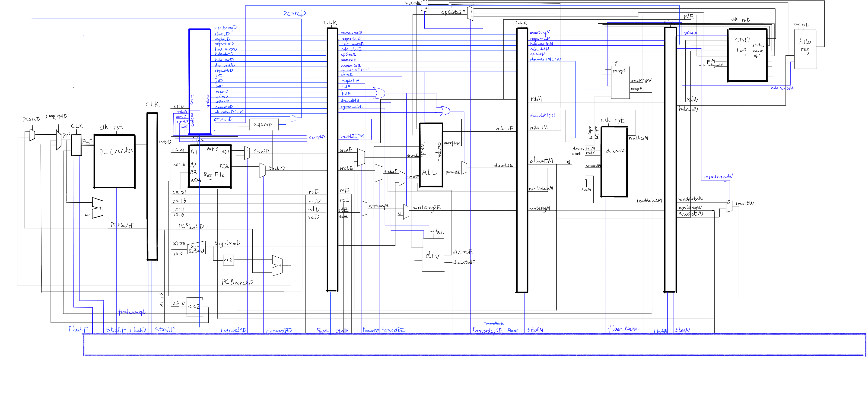The image size is (868, 395).
Task: Select the StallD control label
Action: [165, 329]
